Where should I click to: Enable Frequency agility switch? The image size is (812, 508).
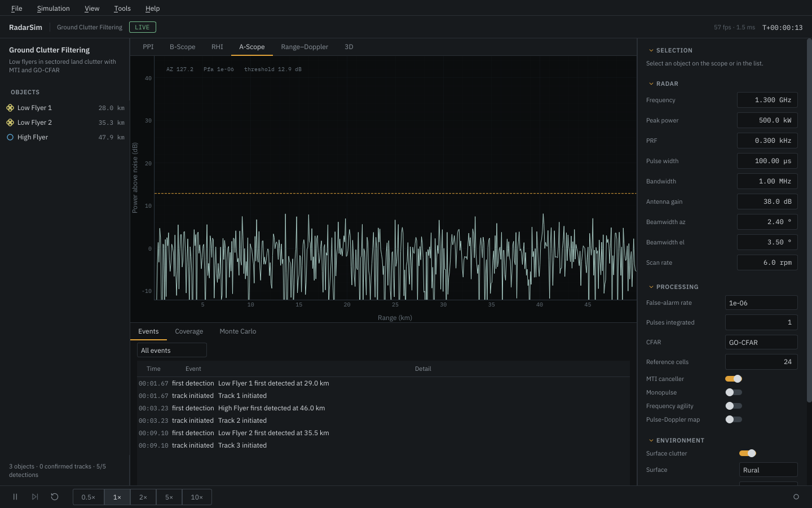point(734,406)
